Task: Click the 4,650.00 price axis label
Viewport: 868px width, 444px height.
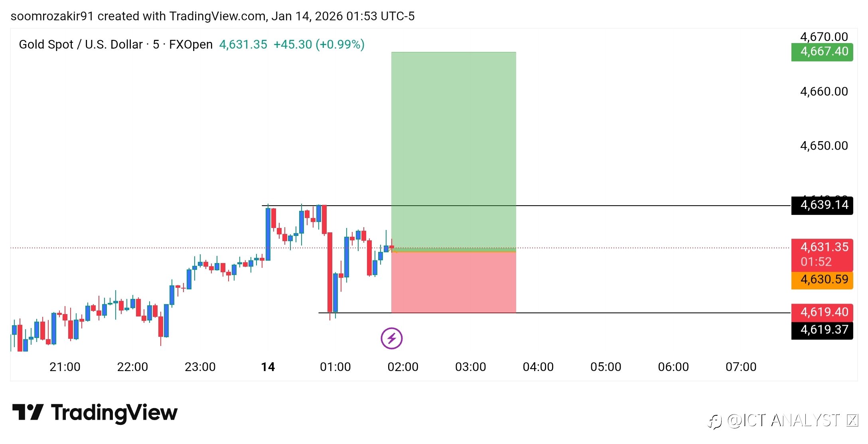Action: pos(824,146)
